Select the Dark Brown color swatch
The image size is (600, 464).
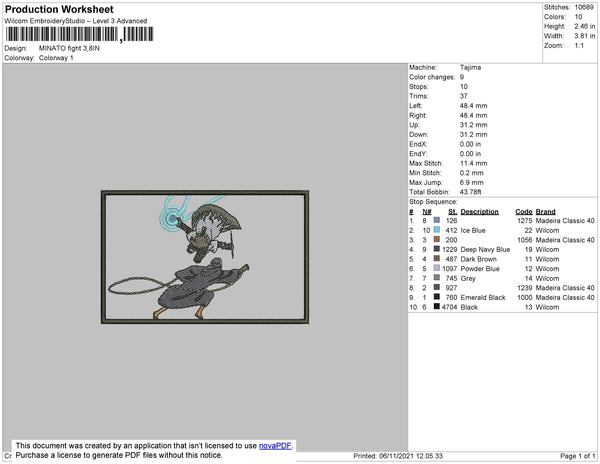pos(437,259)
